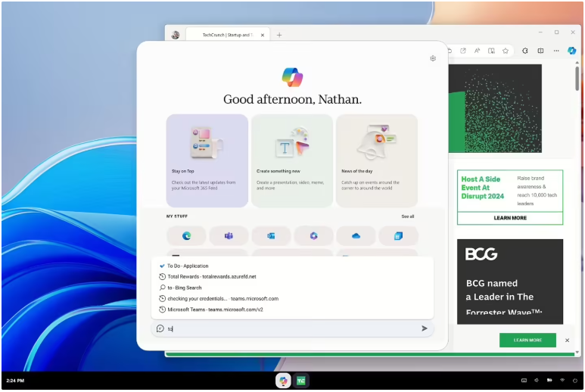Open the News of the day card
The height and width of the screenshot is (392, 585).
click(x=377, y=160)
